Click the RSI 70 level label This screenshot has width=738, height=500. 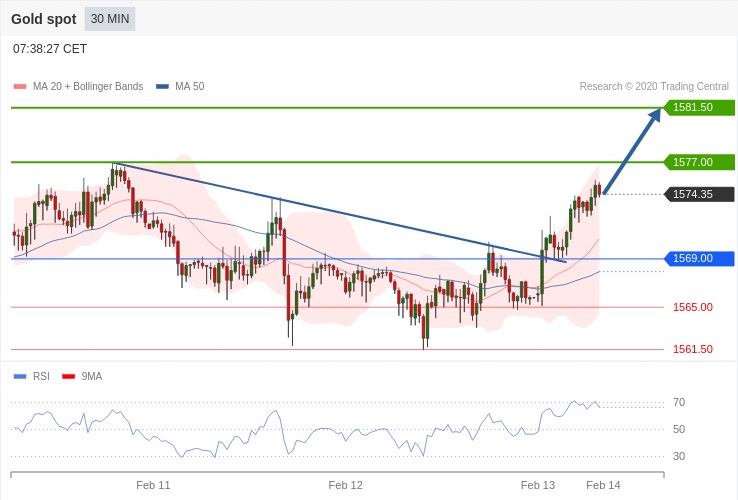679,402
